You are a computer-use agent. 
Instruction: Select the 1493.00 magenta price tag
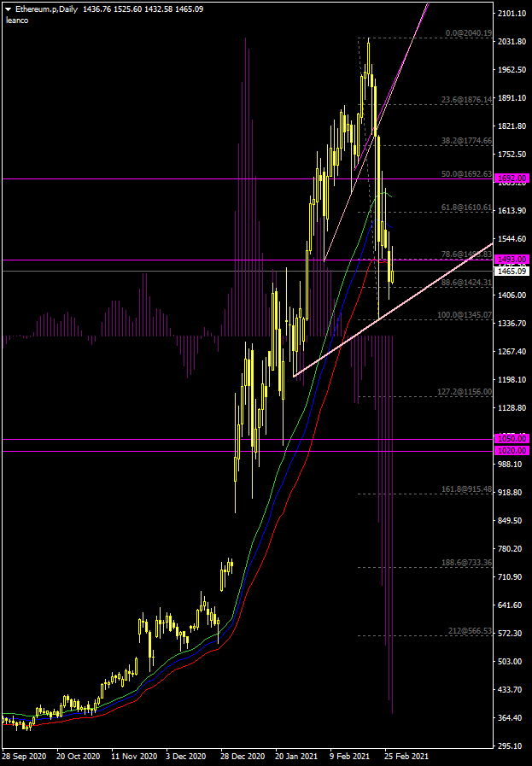[x=512, y=260]
